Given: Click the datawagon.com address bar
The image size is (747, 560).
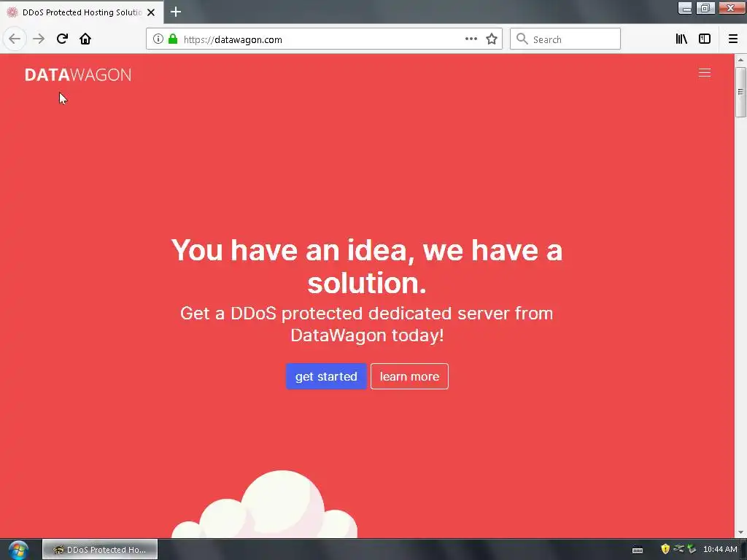Looking at the screenshot, I should point(324,39).
